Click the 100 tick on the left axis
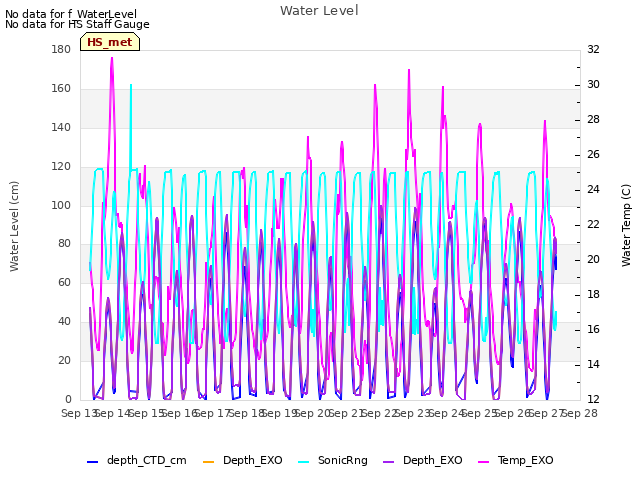The height and width of the screenshot is (480, 640). 61,205
